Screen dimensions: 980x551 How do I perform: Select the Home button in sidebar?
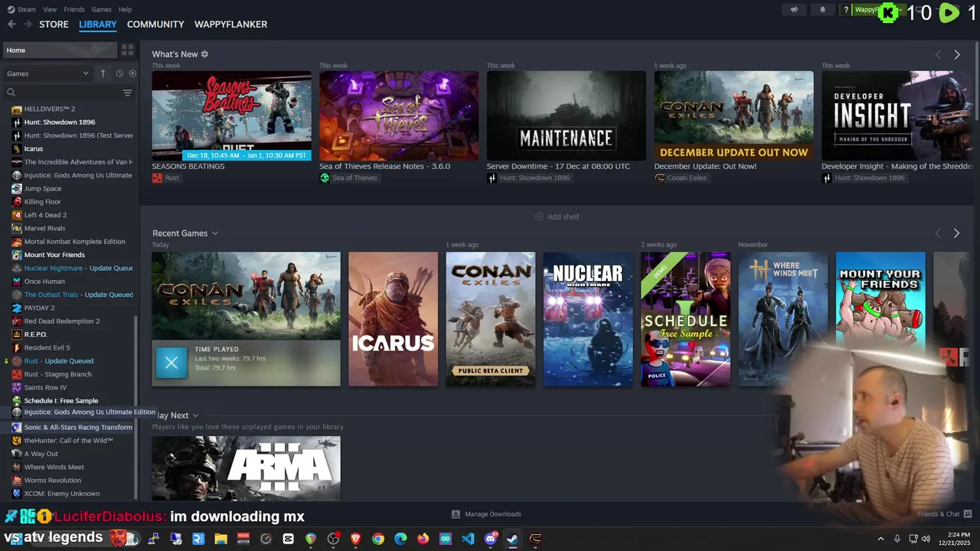(60, 50)
